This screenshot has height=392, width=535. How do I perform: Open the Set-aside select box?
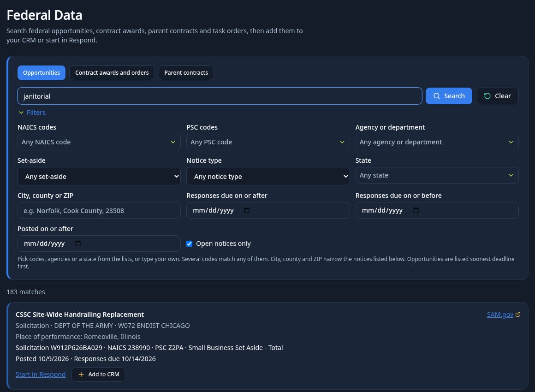[x=99, y=176]
